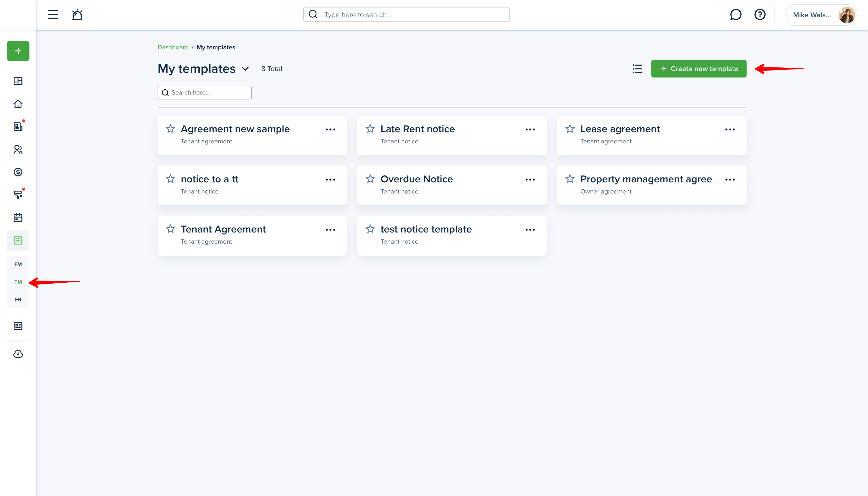Star the Lease agreement template

point(570,129)
